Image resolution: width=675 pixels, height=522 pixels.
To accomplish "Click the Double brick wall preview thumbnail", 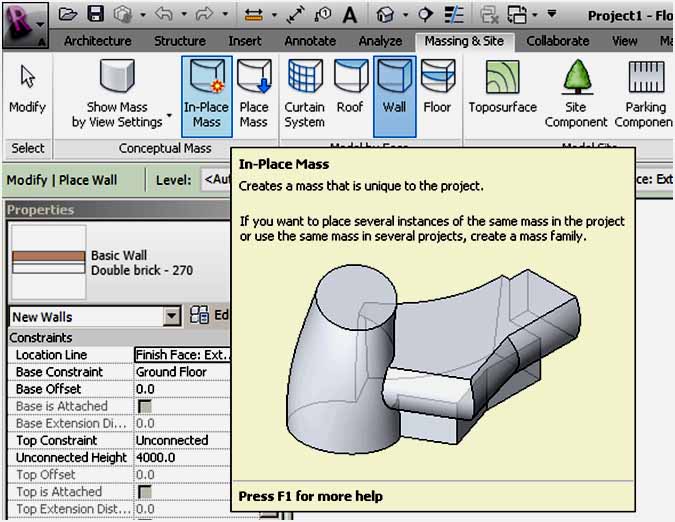I will (x=49, y=262).
